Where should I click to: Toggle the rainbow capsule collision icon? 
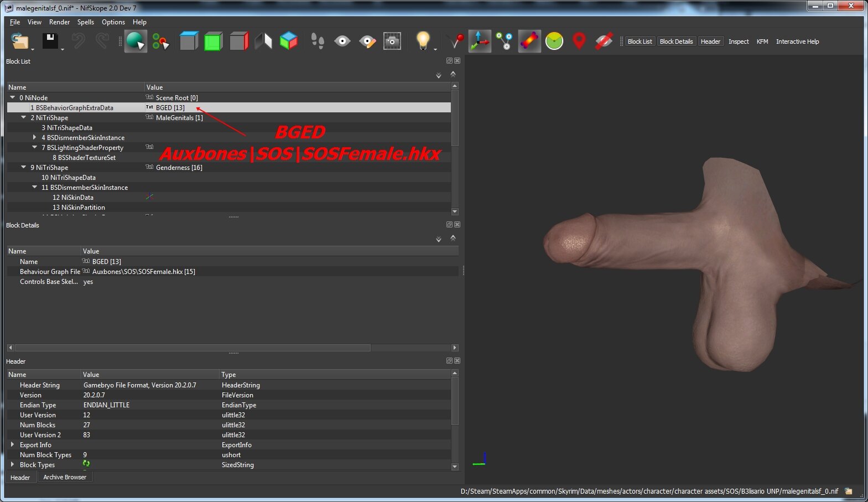tap(529, 42)
